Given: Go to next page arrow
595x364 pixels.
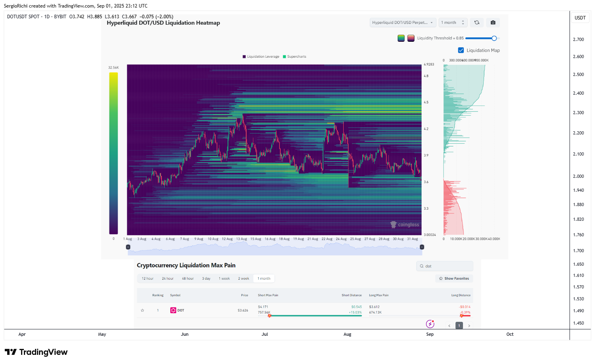Looking at the screenshot, I should click(x=469, y=326).
